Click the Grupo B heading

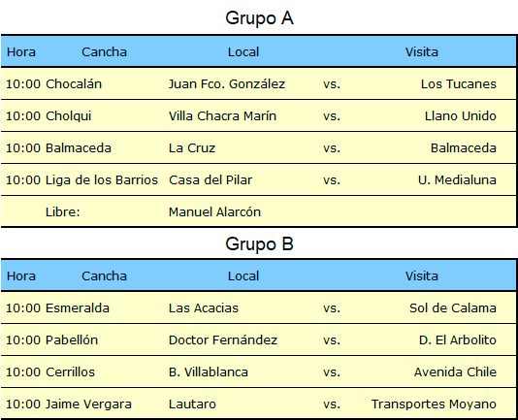(259, 244)
